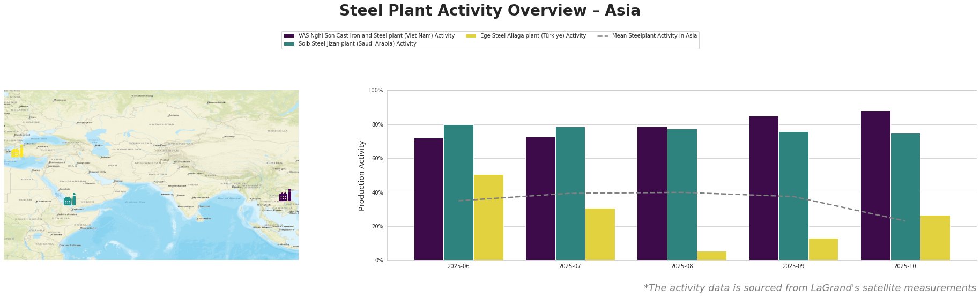The image size is (980, 297).
Task: Click the teal bar for 2025-06
Action: pos(458,192)
